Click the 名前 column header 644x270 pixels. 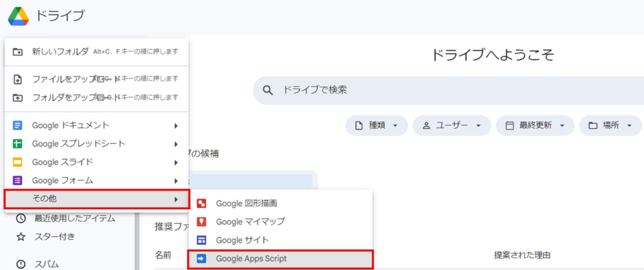(x=163, y=255)
